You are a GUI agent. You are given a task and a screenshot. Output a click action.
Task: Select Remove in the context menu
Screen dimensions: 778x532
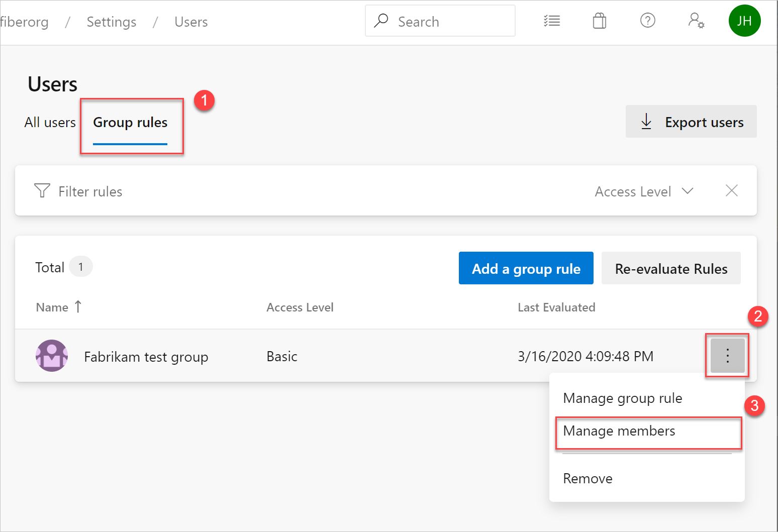(x=588, y=479)
